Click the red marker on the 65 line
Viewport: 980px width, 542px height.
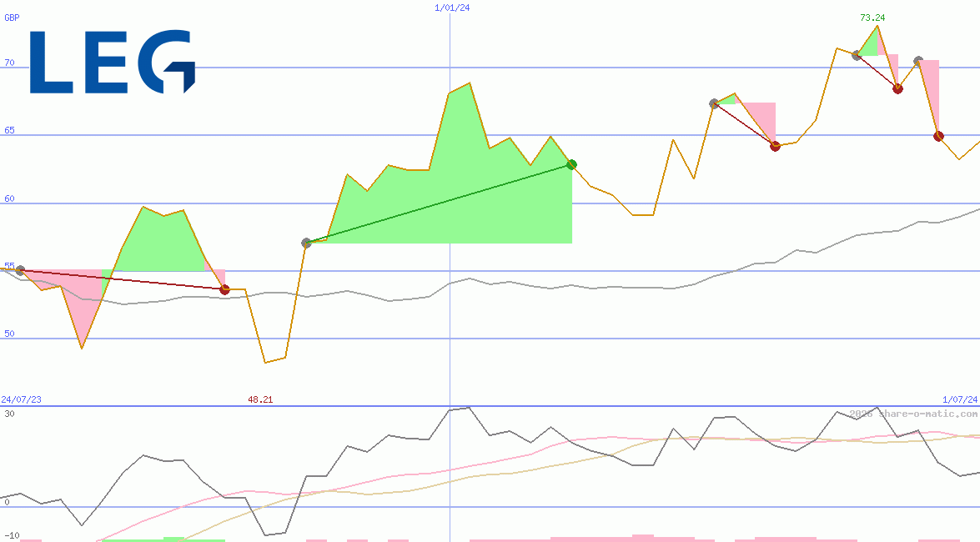pos(938,136)
